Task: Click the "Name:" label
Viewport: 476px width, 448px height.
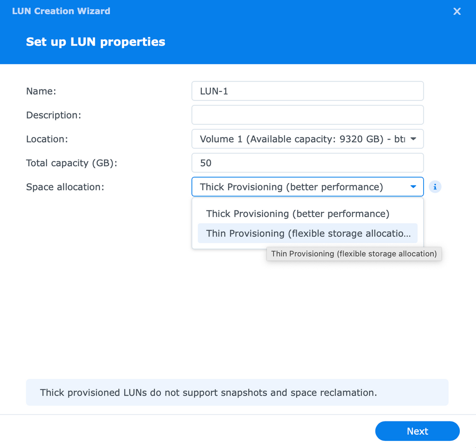Action: click(x=41, y=91)
